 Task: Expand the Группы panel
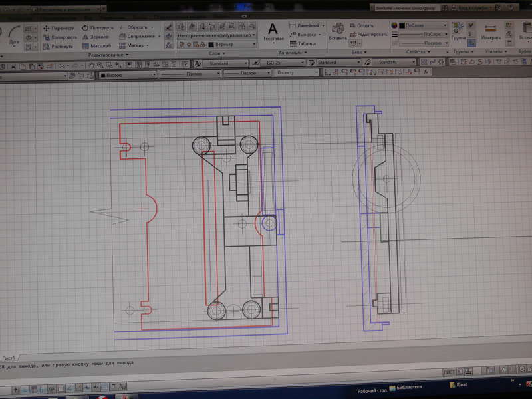pos(464,52)
